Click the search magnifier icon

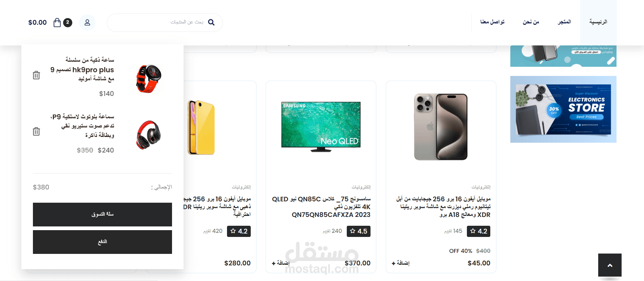[x=211, y=22]
